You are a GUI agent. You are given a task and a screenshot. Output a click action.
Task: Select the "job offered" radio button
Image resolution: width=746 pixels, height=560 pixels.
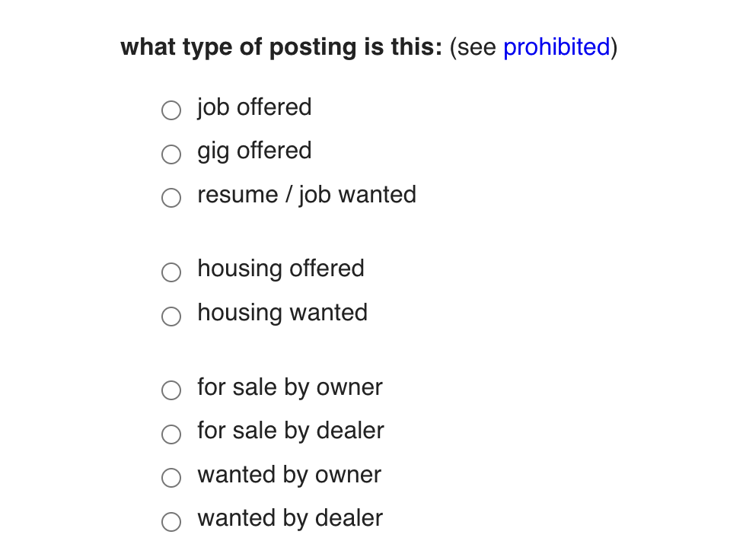tap(171, 110)
